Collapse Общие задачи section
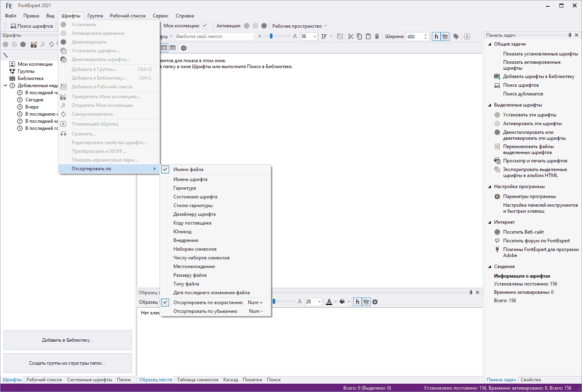This screenshot has height=392, width=582. 490,44
